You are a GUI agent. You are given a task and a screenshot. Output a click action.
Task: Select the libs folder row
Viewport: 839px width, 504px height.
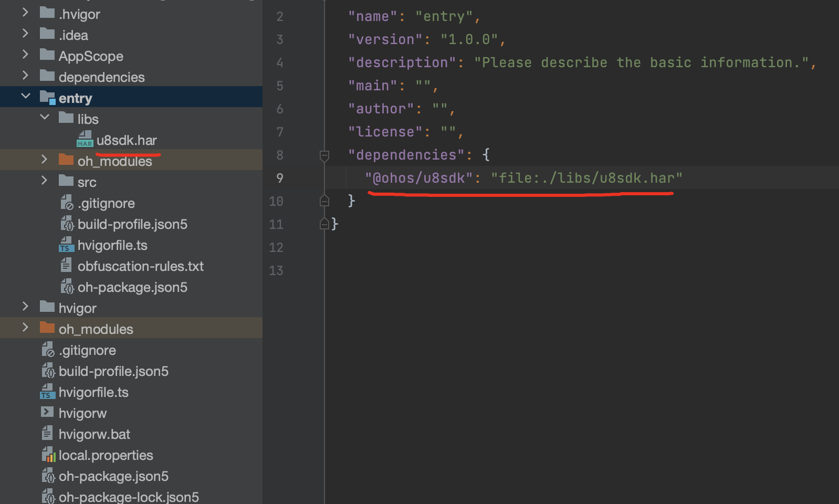click(x=131, y=118)
